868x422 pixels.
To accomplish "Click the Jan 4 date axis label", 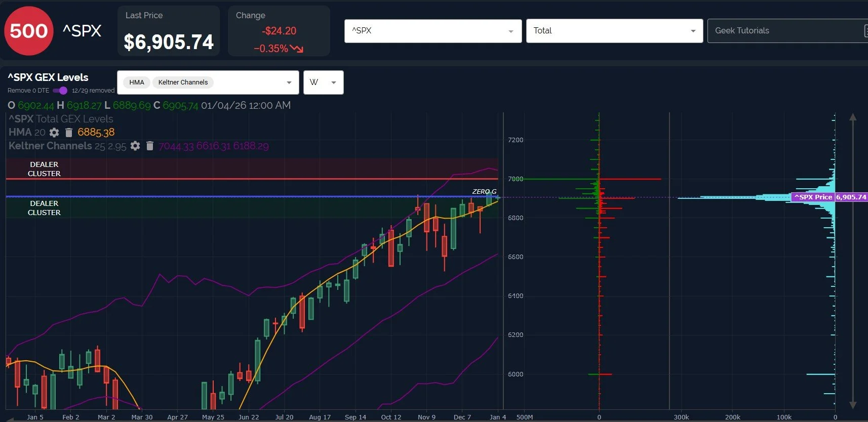I will pos(498,417).
